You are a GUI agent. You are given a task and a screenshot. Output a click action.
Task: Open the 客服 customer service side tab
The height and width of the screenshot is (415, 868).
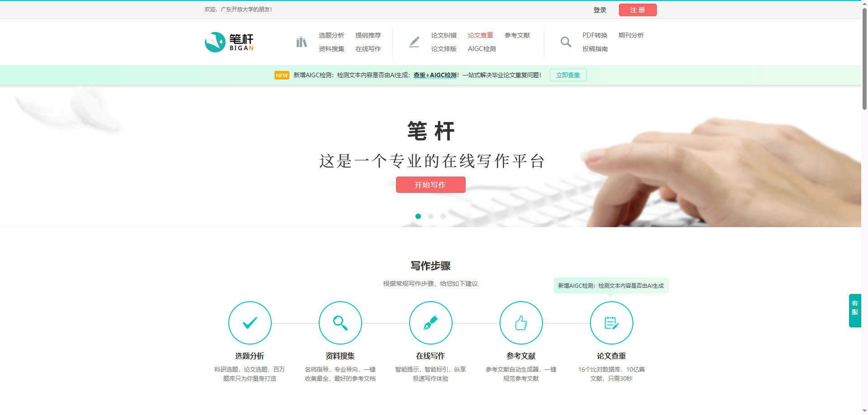pos(854,310)
